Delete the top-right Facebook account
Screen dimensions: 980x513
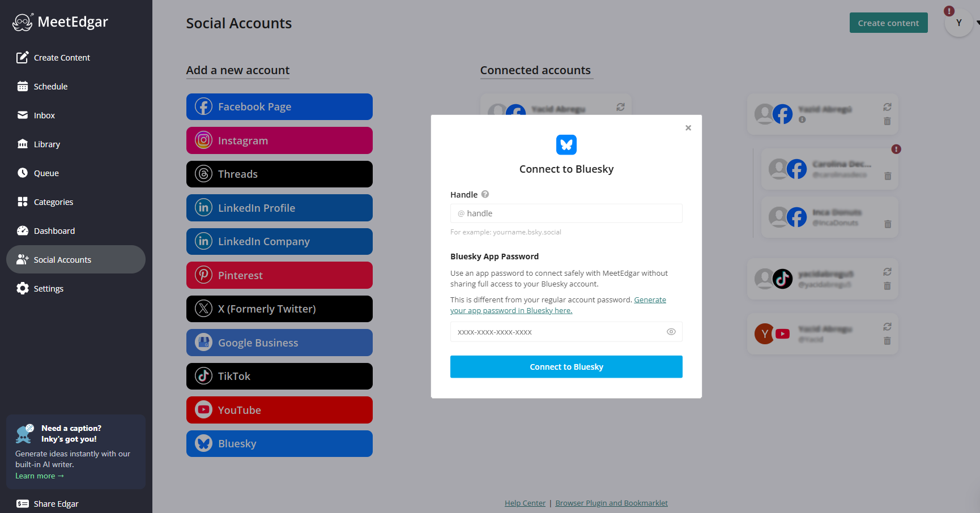point(887,121)
